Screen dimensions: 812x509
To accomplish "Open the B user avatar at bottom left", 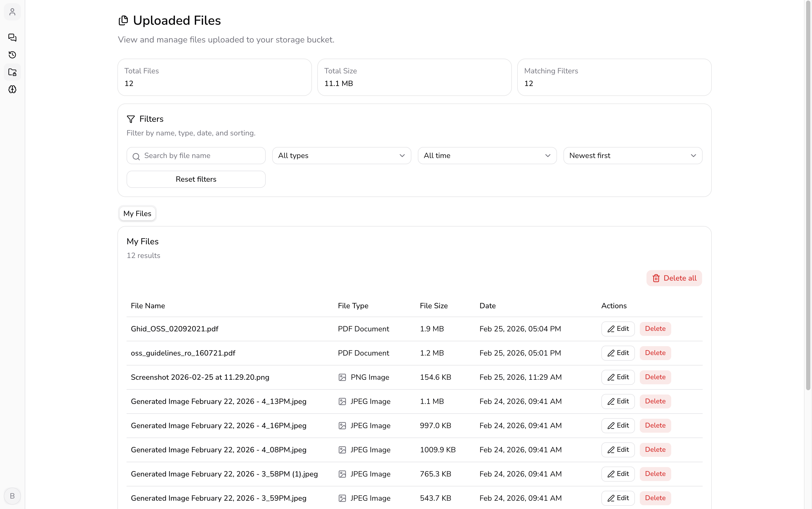I will 12,496.
